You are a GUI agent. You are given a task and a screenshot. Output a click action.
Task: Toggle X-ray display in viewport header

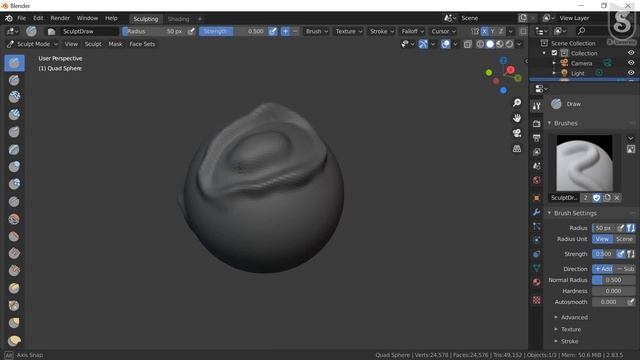tap(468, 44)
